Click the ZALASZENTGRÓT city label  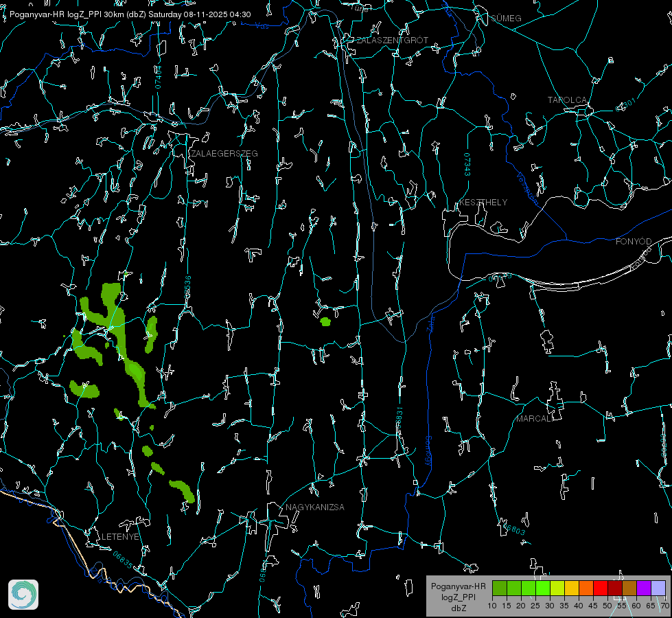[392, 41]
